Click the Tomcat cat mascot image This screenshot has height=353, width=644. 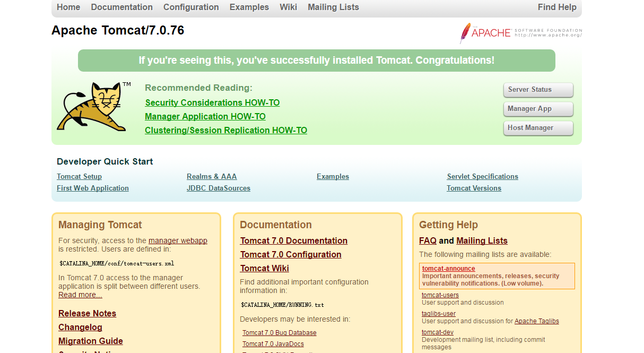click(94, 106)
